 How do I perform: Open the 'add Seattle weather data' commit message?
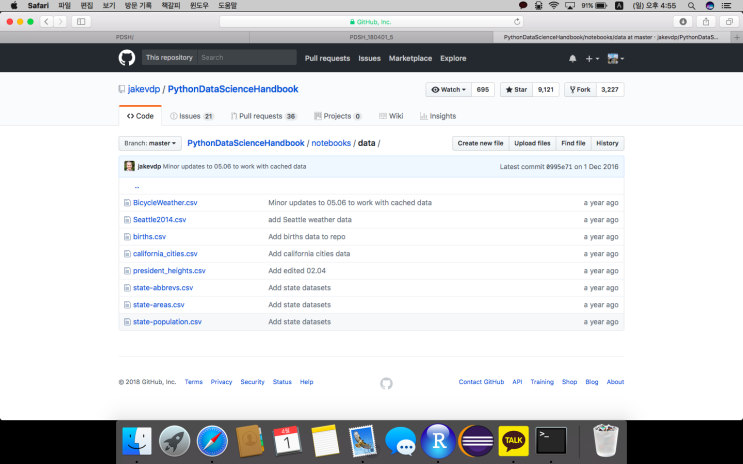pyautogui.click(x=310, y=220)
